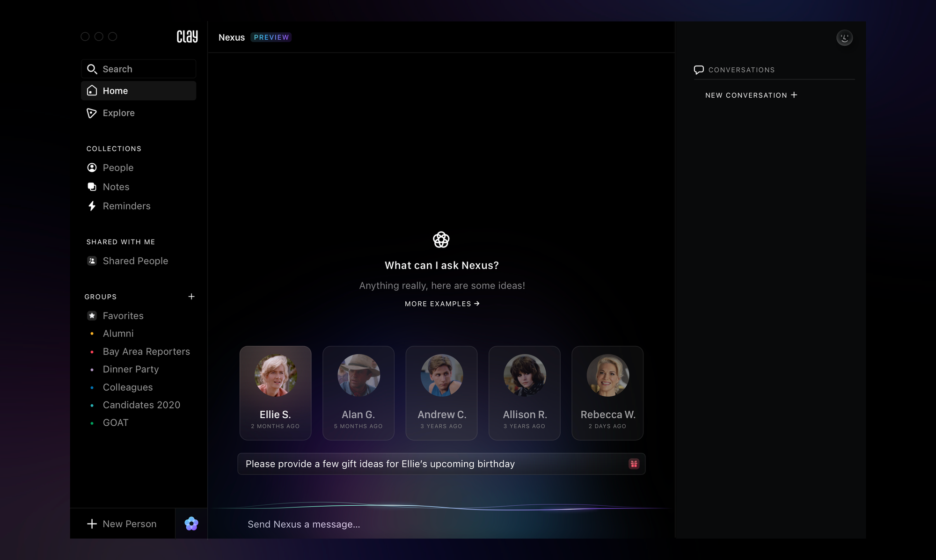This screenshot has height=560, width=936.
Task: Open the profile smiley avatar icon
Action: [844, 37]
